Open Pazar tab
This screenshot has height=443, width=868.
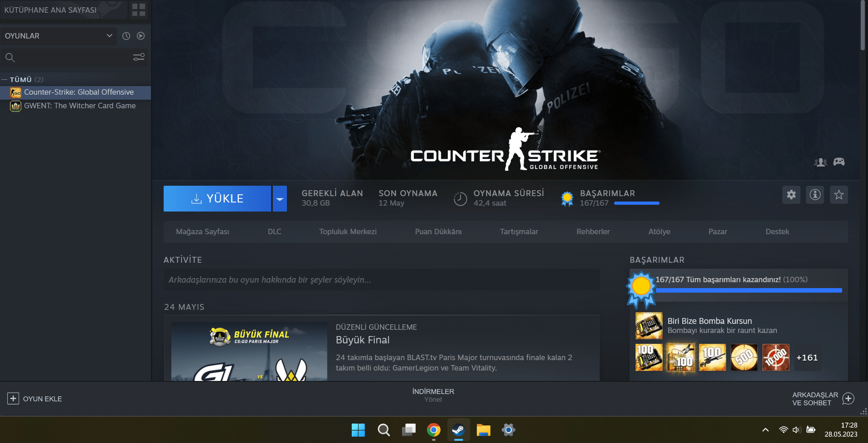pyautogui.click(x=718, y=231)
